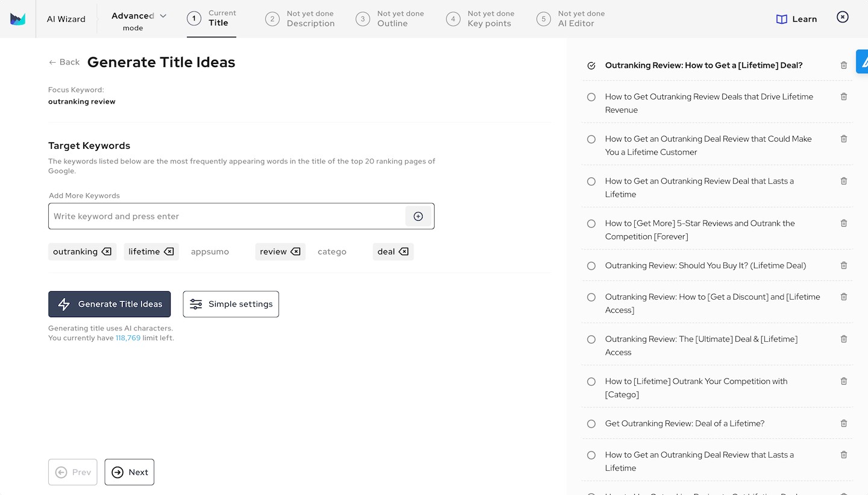This screenshot has height=495, width=868.
Task: Go to the Description step
Action: pyautogui.click(x=300, y=19)
